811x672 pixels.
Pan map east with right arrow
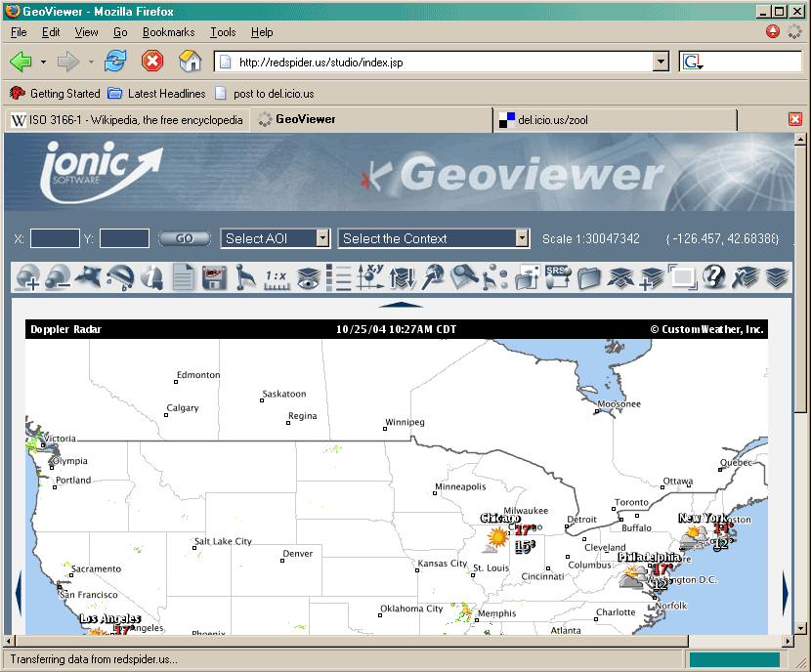click(x=786, y=588)
